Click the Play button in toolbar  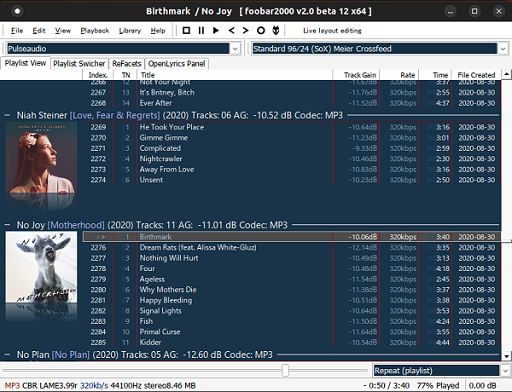[x=216, y=31]
